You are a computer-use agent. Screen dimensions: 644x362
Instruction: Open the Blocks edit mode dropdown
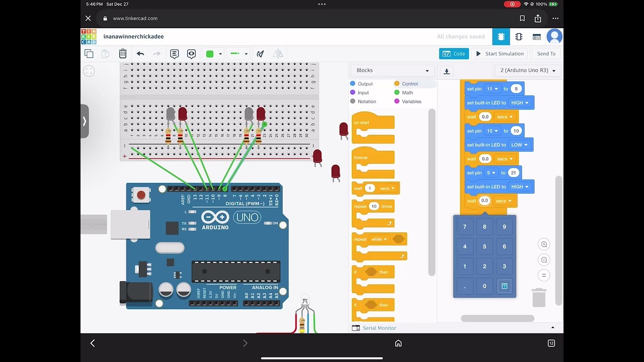coord(392,70)
